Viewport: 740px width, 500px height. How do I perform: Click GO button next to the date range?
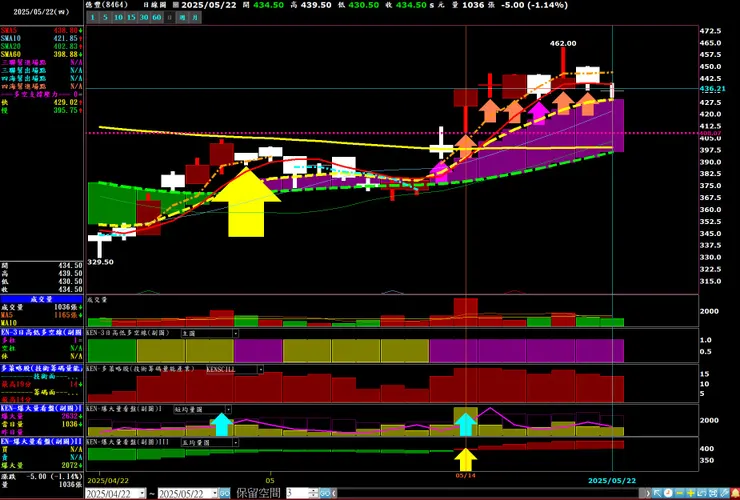tap(225, 493)
